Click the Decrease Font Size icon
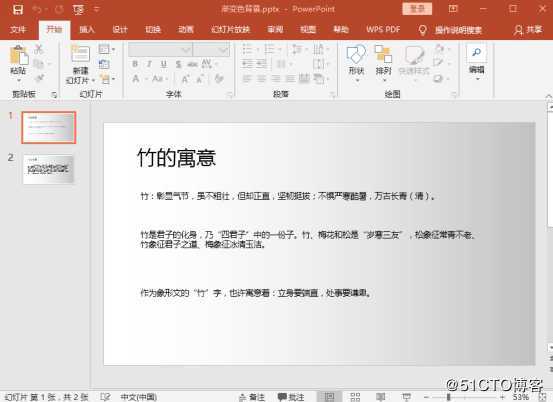Image resolution: width=553 pixels, height=402 pixels. 200,79
